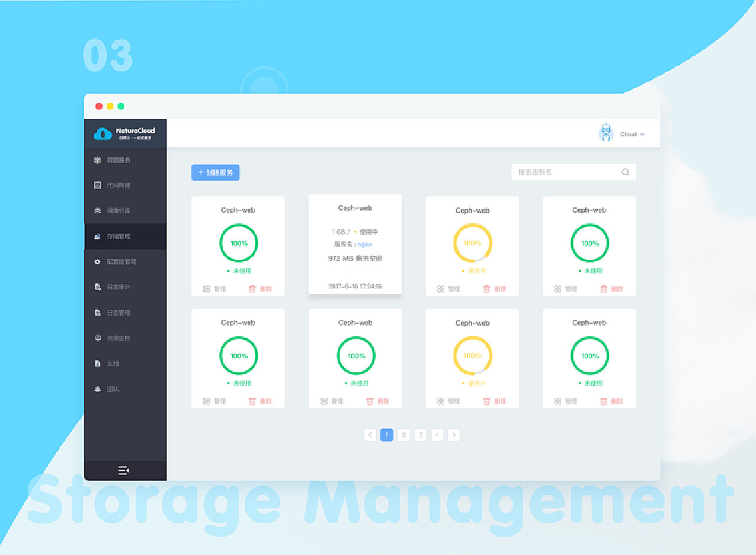Open the 团队 sidebar menu item

125,389
